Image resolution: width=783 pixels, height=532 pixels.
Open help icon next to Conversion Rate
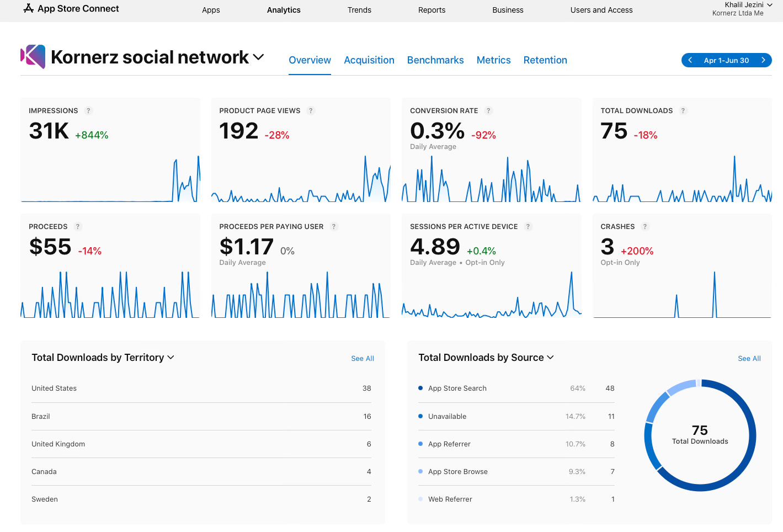point(488,111)
